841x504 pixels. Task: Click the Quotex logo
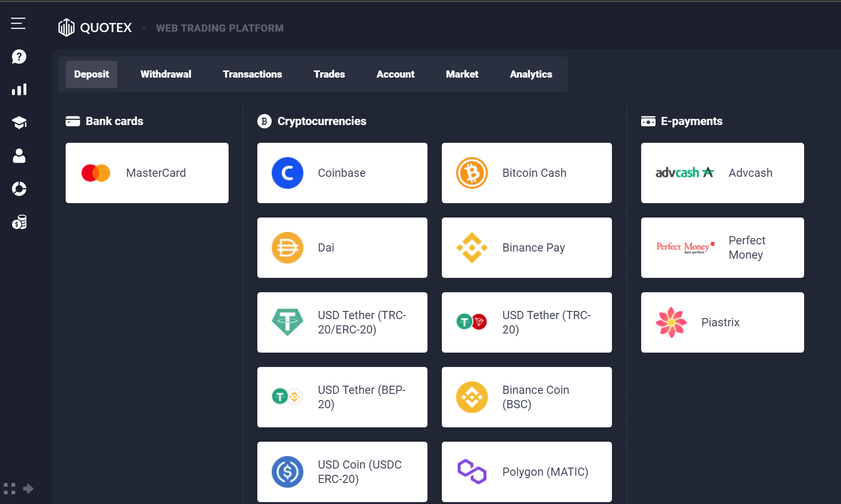tap(95, 28)
